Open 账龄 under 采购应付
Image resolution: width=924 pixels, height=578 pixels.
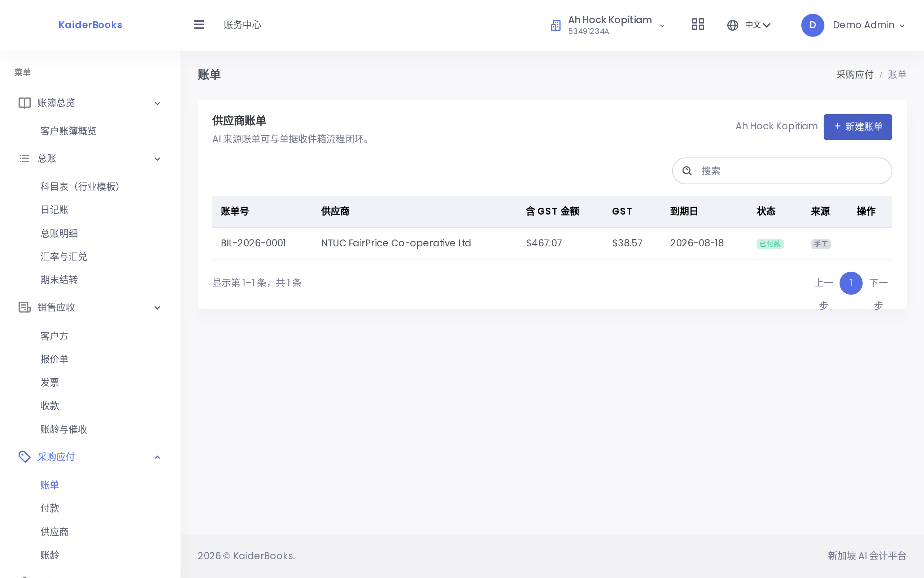(50, 555)
